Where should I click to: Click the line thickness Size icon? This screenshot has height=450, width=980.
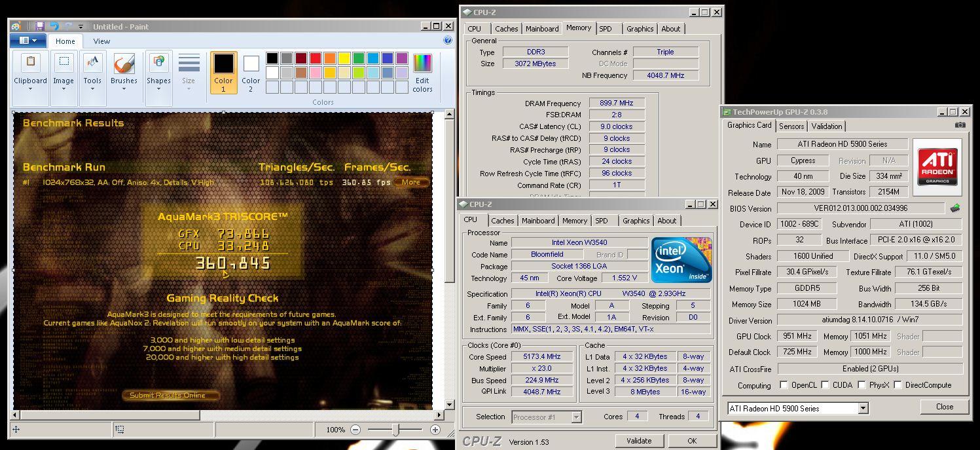[189, 64]
